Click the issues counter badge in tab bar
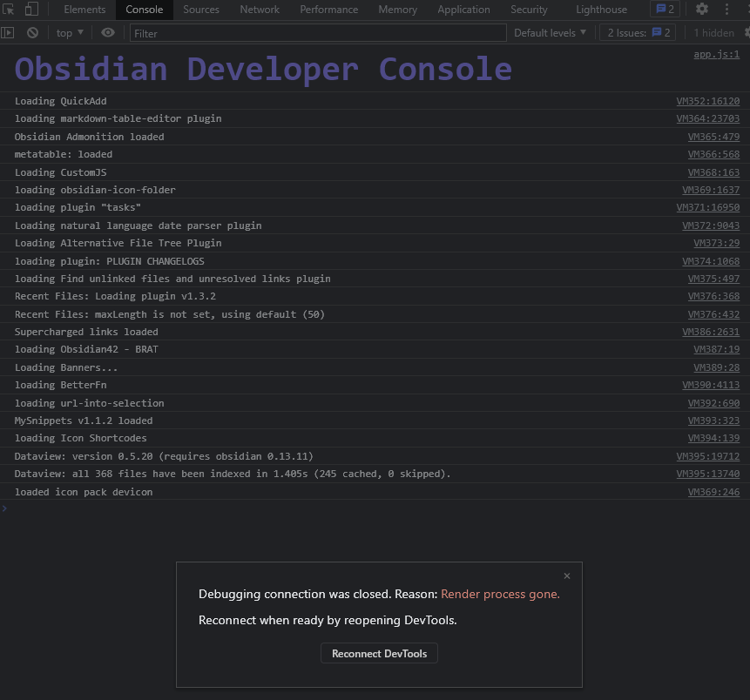This screenshot has height=700, width=750. (665, 9)
